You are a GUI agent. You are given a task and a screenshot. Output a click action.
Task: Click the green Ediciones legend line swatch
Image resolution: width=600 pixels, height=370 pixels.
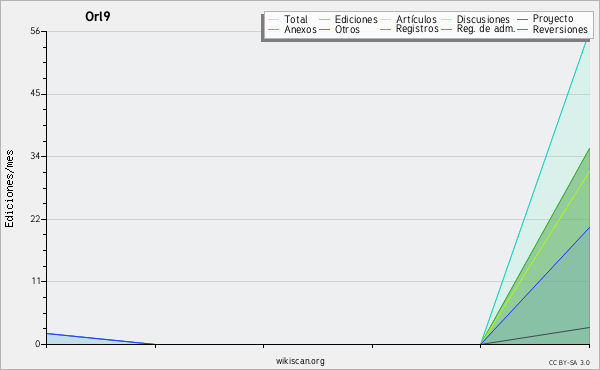[324, 19]
